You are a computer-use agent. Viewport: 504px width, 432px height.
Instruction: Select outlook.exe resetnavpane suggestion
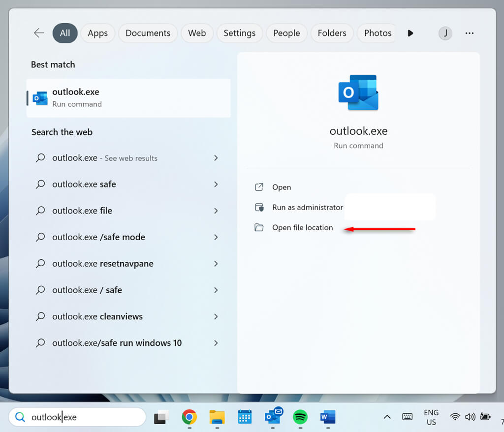(128, 264)
